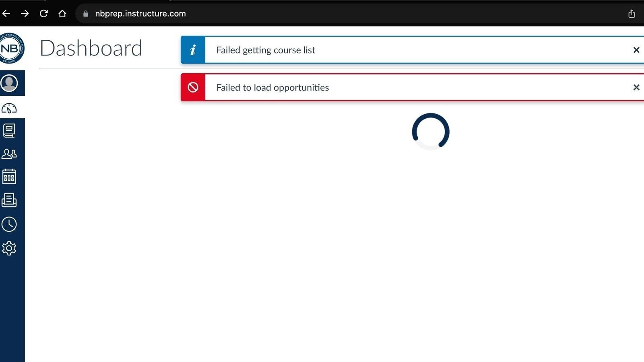Open Groups from the sidebar
Image resolution: width=644 pixels, height=362 pixels.
point(9,154)
